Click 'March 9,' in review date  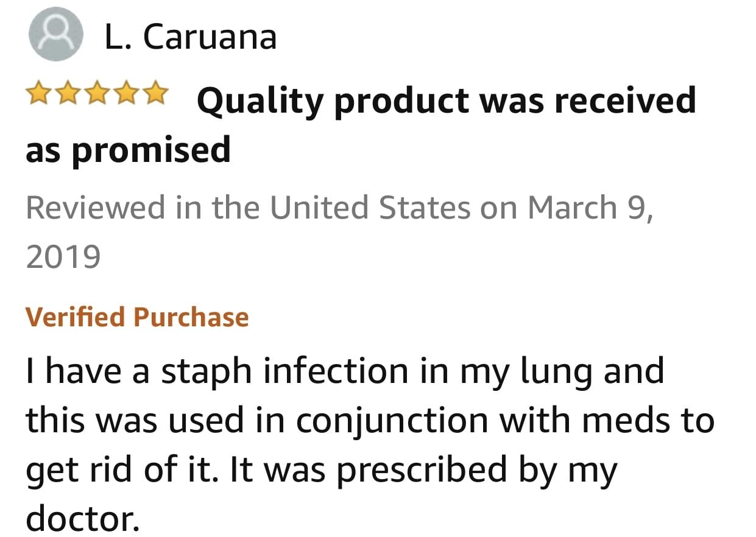[x=590, y=207]
